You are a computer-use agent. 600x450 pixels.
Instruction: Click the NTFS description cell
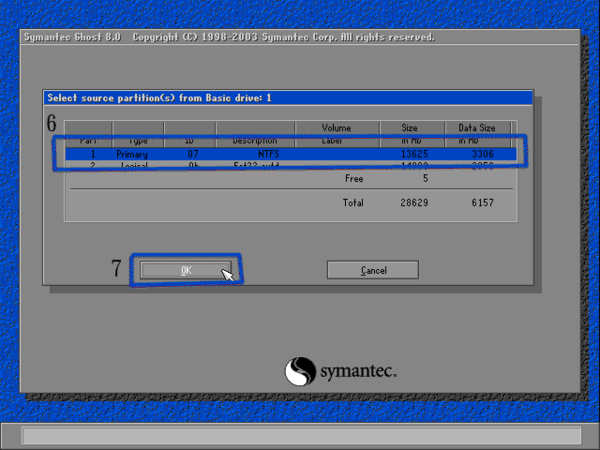point(269,154)
